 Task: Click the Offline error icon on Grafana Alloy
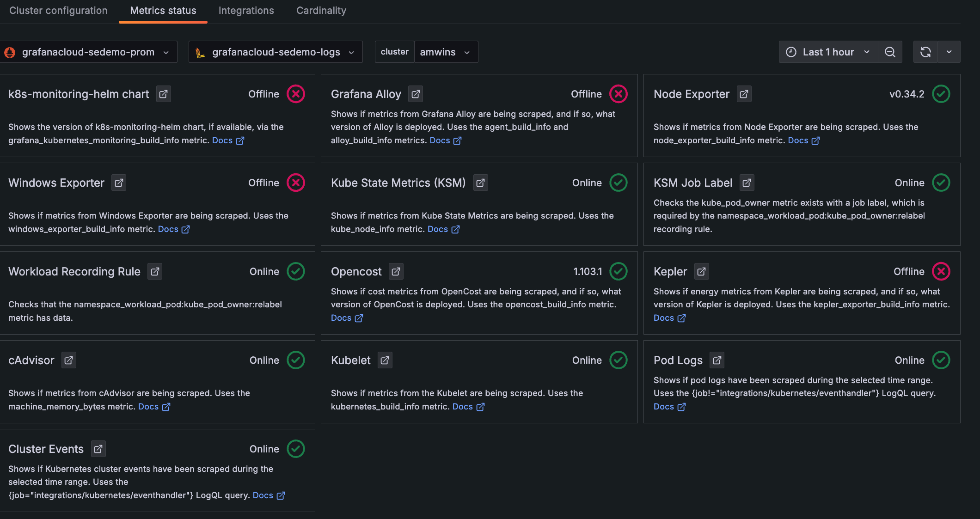(619, 94)
